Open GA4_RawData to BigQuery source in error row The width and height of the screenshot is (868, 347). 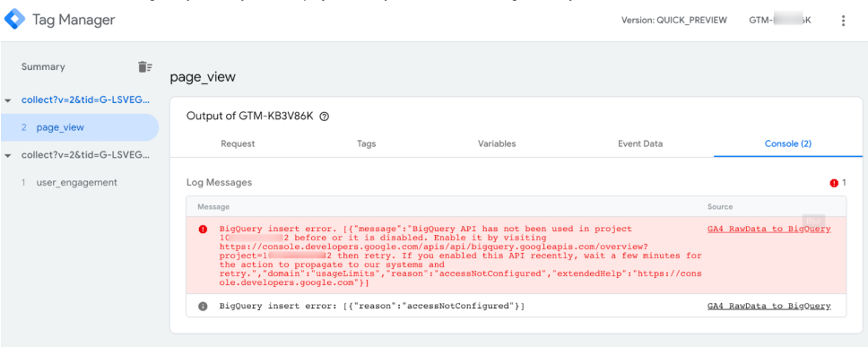(x=768, y=230)
